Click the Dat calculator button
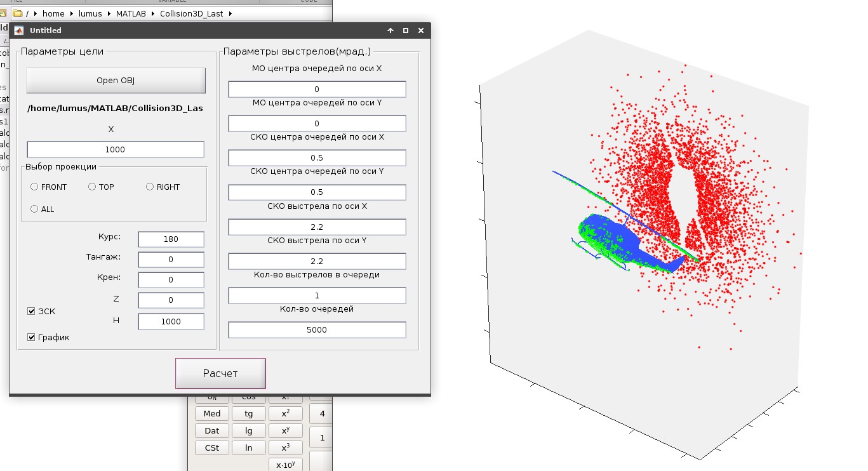Image resolution: width=868 pixels, height=471 pixels. [x=212, y=430]
